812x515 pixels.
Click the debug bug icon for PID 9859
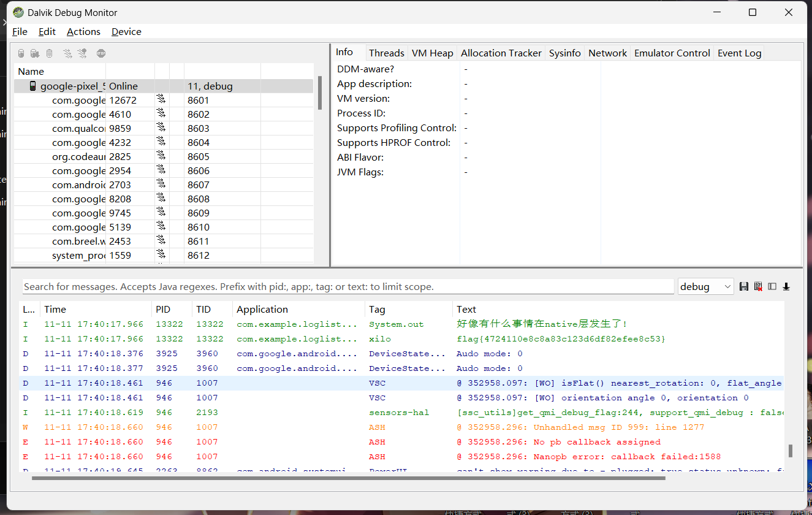pyautogui.click(x=161, y=128)
